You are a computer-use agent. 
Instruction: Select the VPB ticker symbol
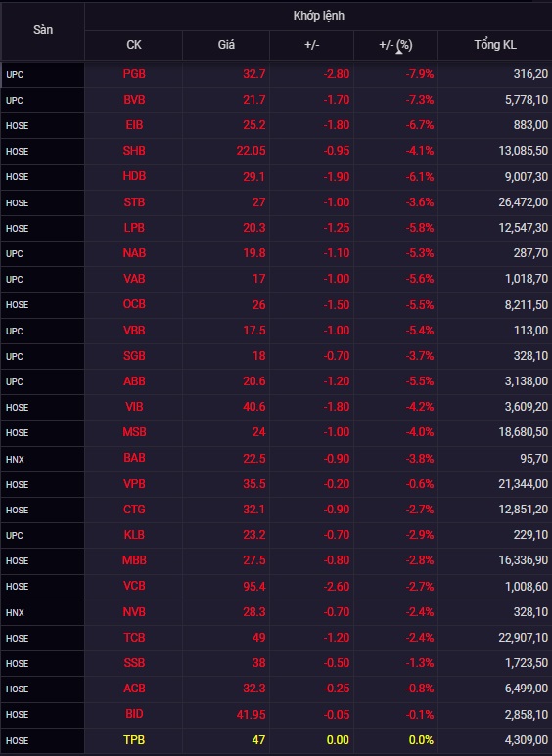(134, 483)
